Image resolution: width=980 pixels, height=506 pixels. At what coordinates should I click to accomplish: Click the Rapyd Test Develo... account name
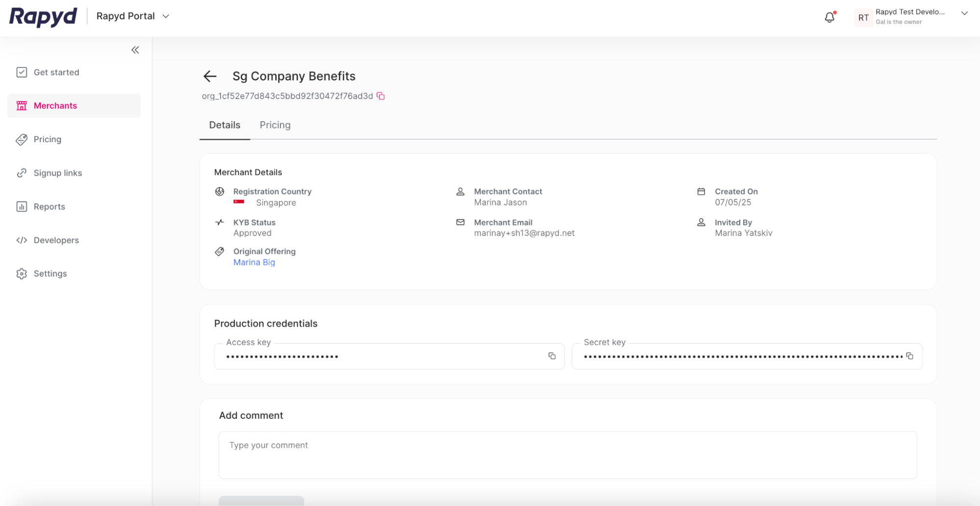[x=910, y=12]
